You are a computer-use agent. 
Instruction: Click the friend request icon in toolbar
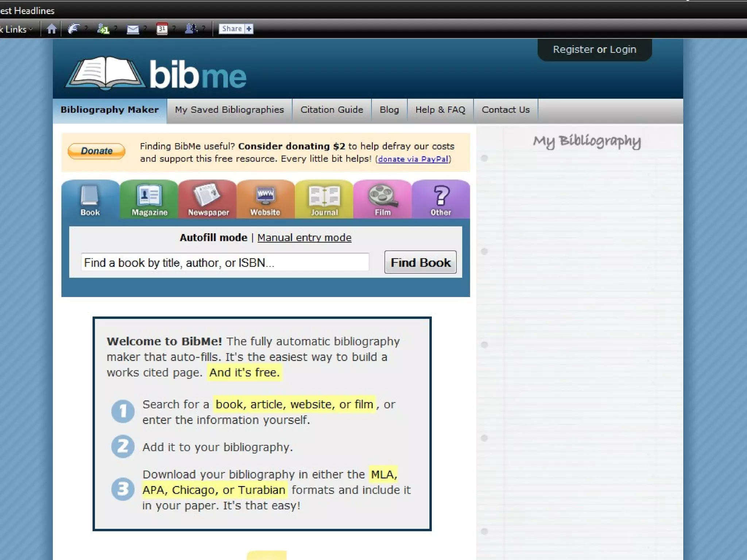(x=103, y=29)
